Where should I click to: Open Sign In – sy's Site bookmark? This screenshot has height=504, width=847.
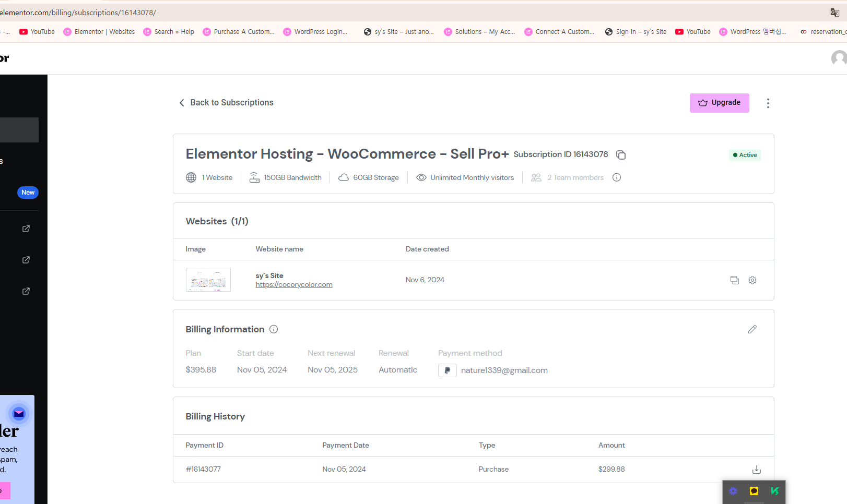point(636,32)
